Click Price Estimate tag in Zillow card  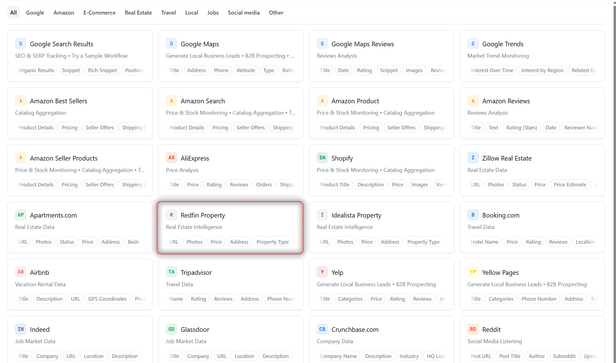(x=570, y=185)
